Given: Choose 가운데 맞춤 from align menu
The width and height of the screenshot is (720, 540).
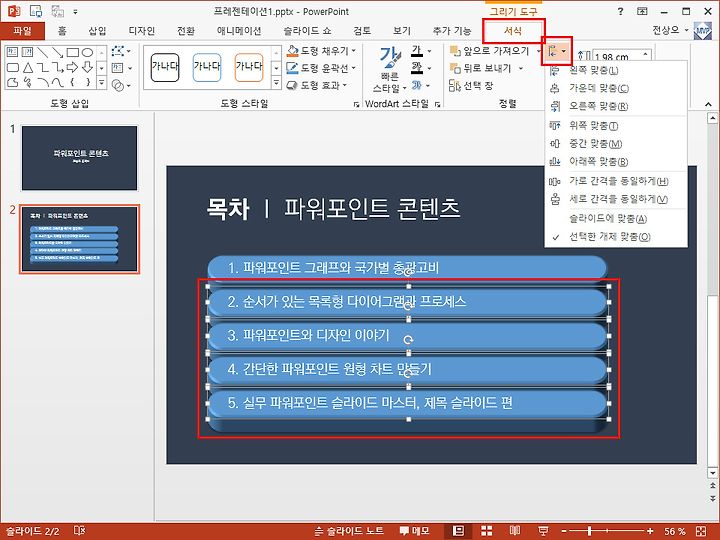Looking at the screenshot, I should 615,88.
